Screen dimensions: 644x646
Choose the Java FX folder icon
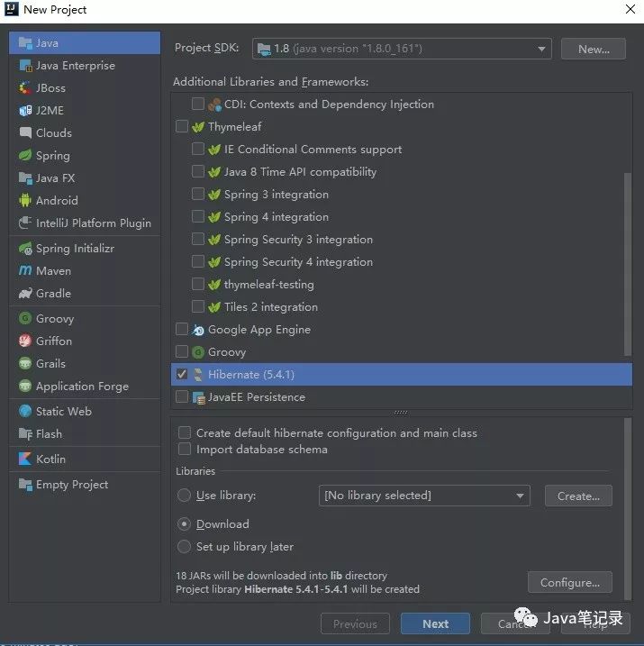25,178
